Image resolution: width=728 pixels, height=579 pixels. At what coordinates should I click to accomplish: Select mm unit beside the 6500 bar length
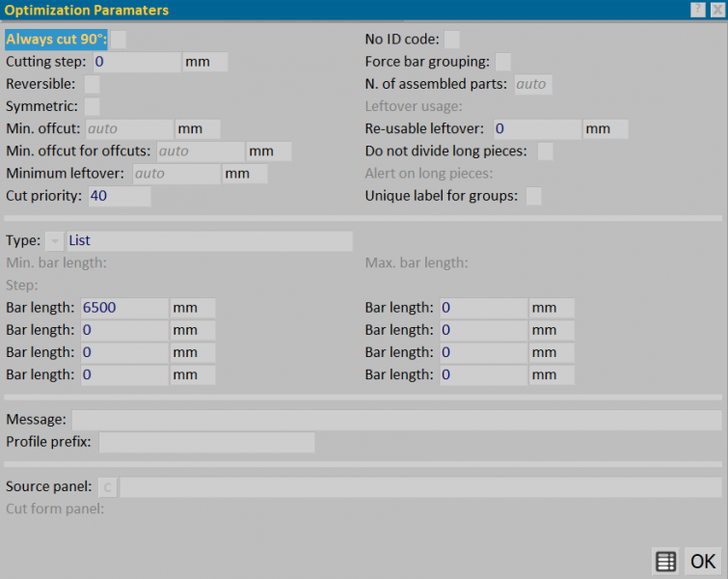pyautogui.click(x=193, y=308)
